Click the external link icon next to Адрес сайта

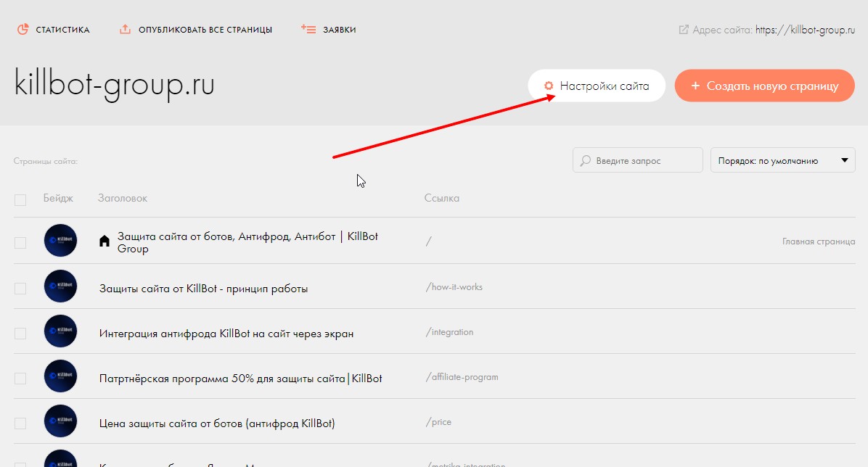[684, 29]
